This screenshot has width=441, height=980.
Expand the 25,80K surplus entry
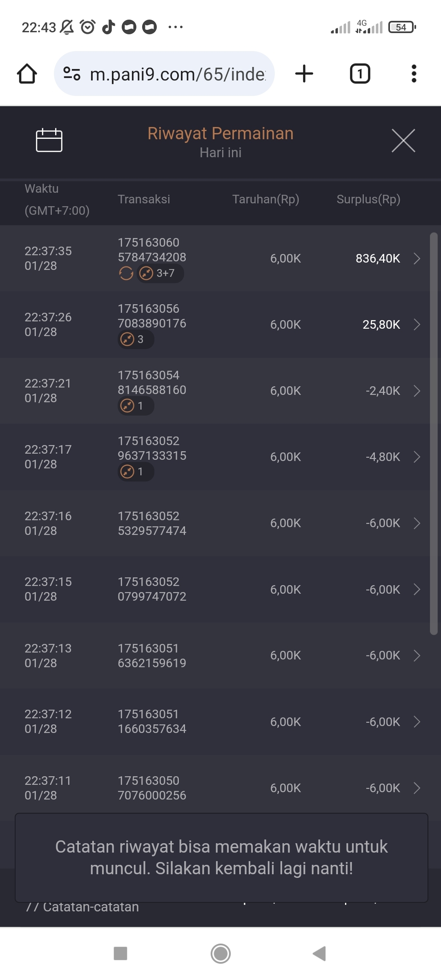pyautogui.click(x=416, y=325)
